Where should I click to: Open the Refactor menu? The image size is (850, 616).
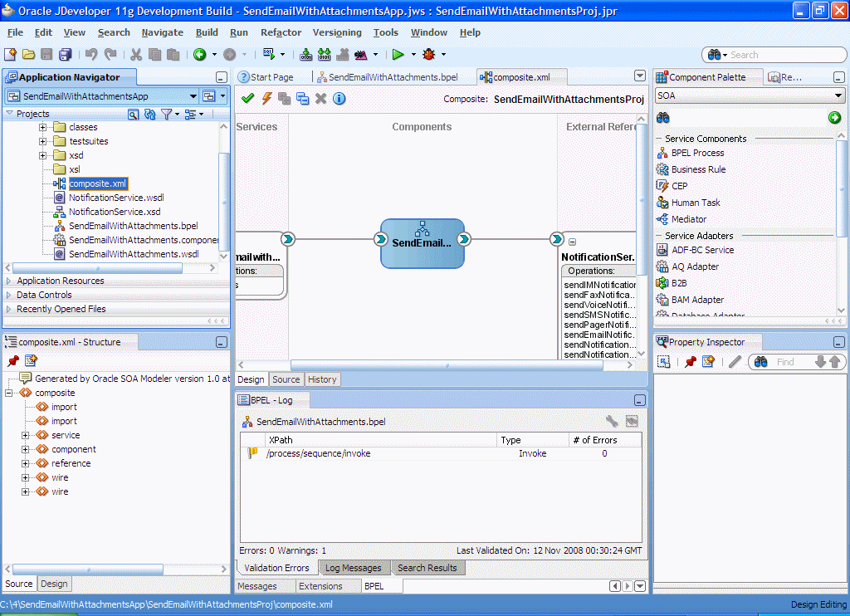(x=281, y=32)
